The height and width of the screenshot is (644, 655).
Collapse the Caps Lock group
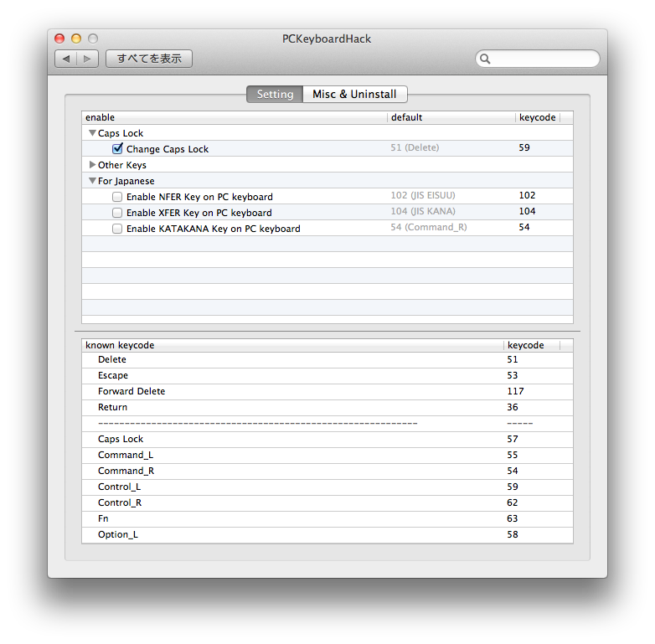(x=92, y=133)
